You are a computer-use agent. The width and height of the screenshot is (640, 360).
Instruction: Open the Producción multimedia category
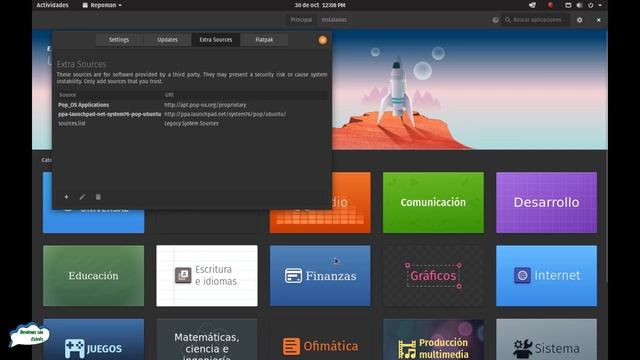tap(433, 340)
